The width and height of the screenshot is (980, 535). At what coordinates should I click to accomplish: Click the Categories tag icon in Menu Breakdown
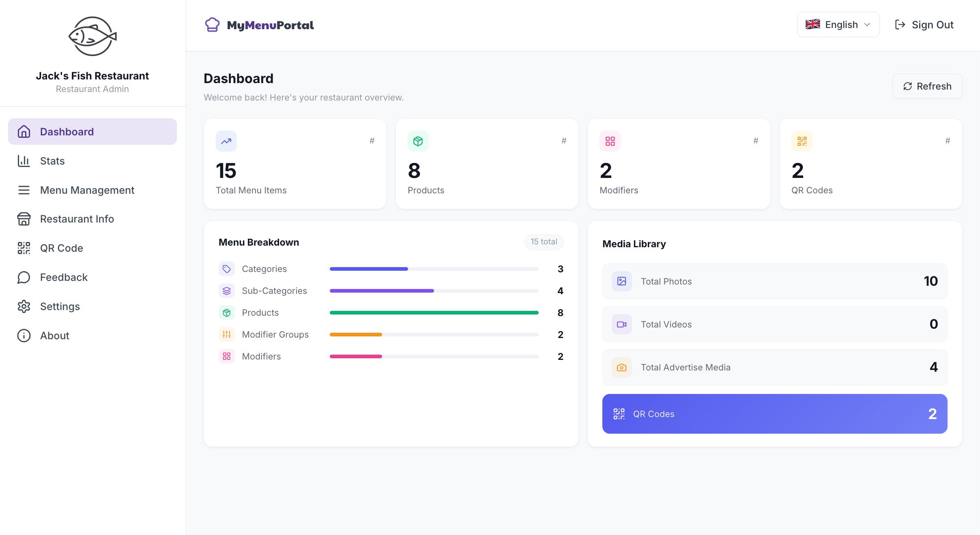point(227,269)
